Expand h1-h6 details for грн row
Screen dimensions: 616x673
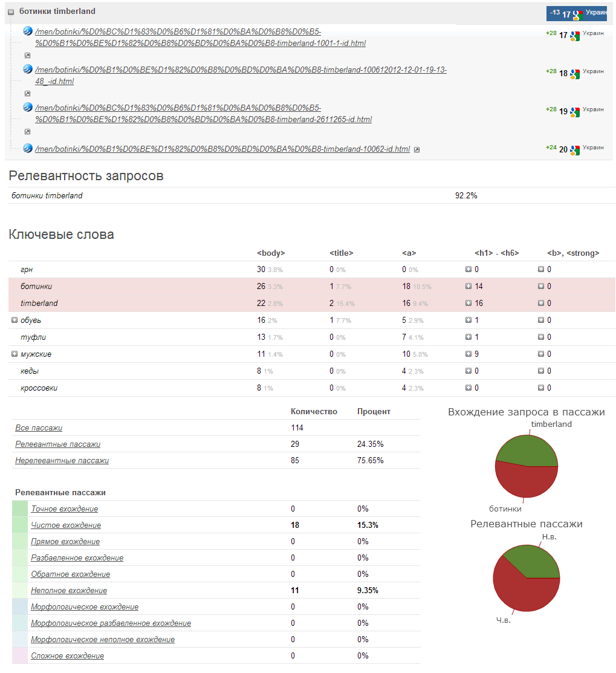pyautogui.click(x=468, y=269)
